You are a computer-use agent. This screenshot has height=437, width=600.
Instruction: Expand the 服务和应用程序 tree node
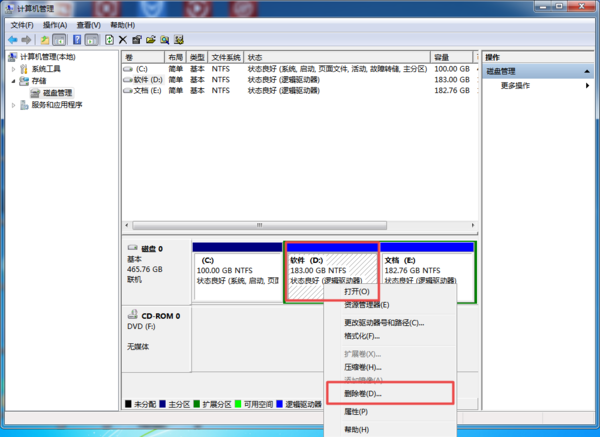click(x=13, y=105)
